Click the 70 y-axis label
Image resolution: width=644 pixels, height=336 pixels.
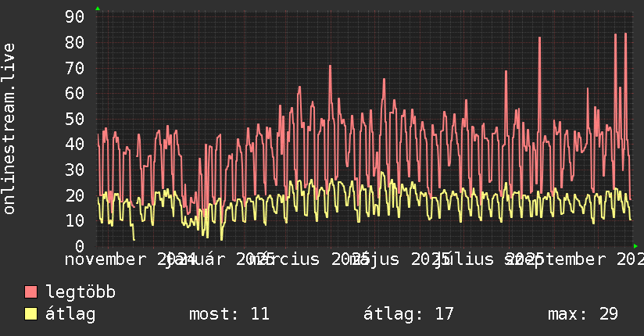(x=75, y=68)
